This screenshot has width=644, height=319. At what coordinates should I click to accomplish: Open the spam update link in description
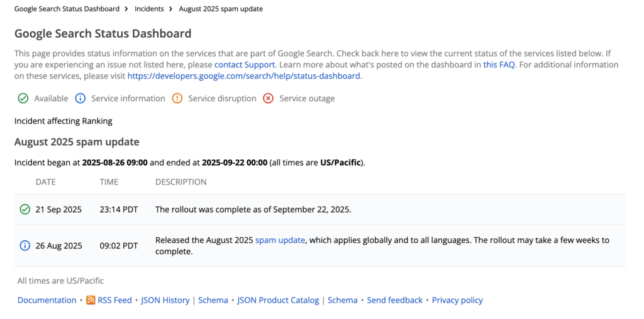[x=280, y=240]
